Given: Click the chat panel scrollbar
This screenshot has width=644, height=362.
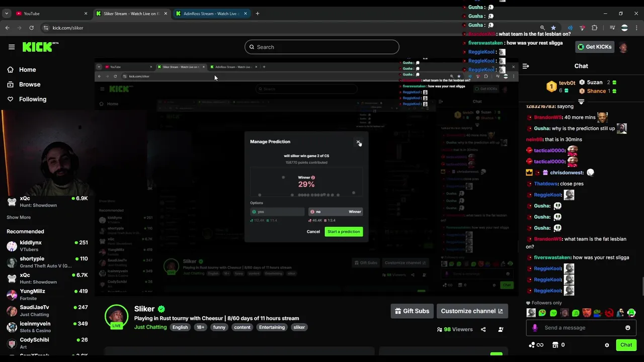Looking at the screenshot, I should click(642, 287).
